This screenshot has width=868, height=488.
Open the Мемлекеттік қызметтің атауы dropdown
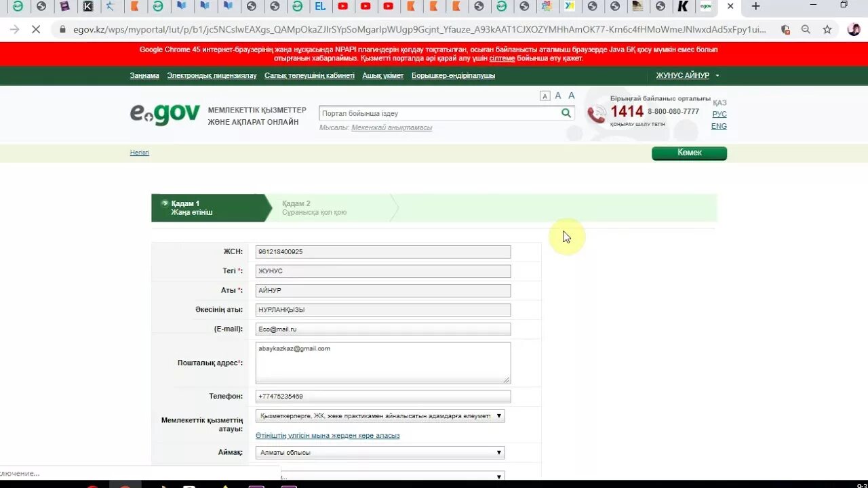coord(380,416)
